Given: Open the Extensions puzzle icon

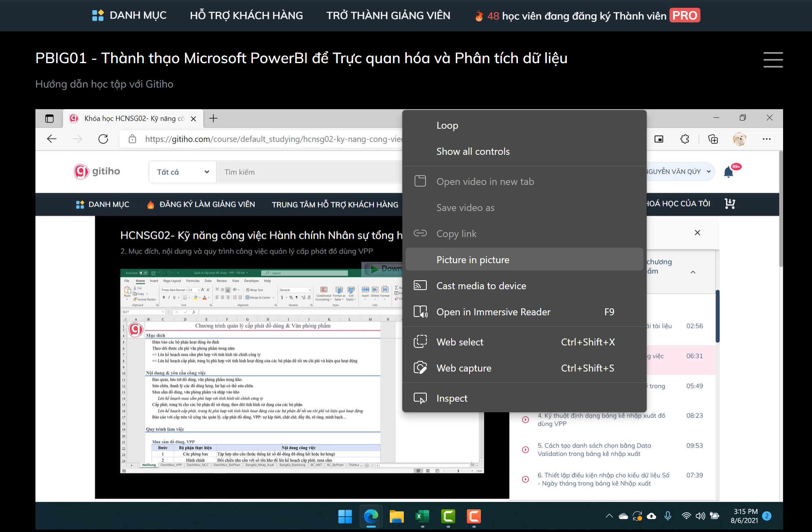Looking at the screenshot, I should click(x=685, y=139).
